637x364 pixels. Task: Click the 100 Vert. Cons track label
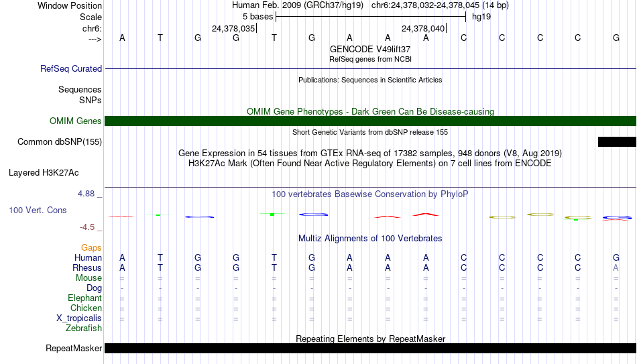[38, 210]
